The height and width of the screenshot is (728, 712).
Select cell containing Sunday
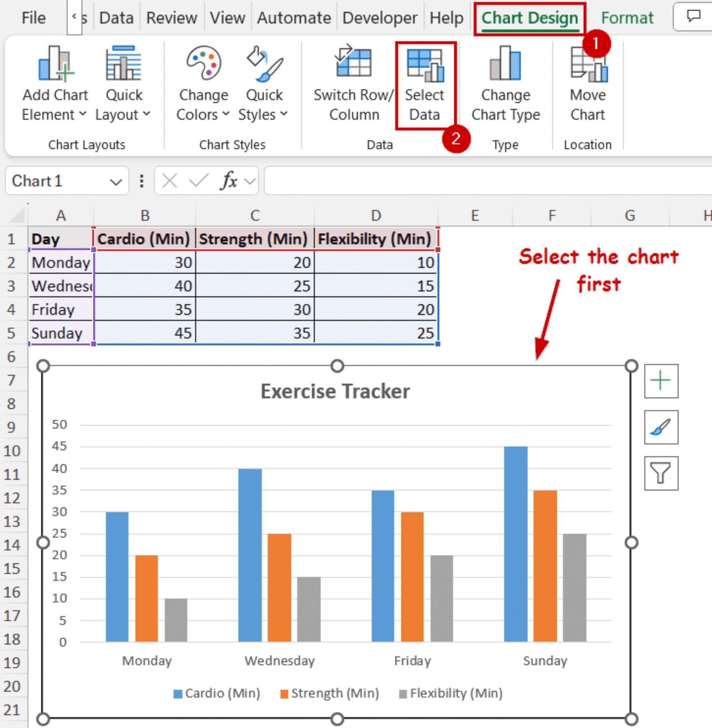pyautogui.click(x=57, y=333)
